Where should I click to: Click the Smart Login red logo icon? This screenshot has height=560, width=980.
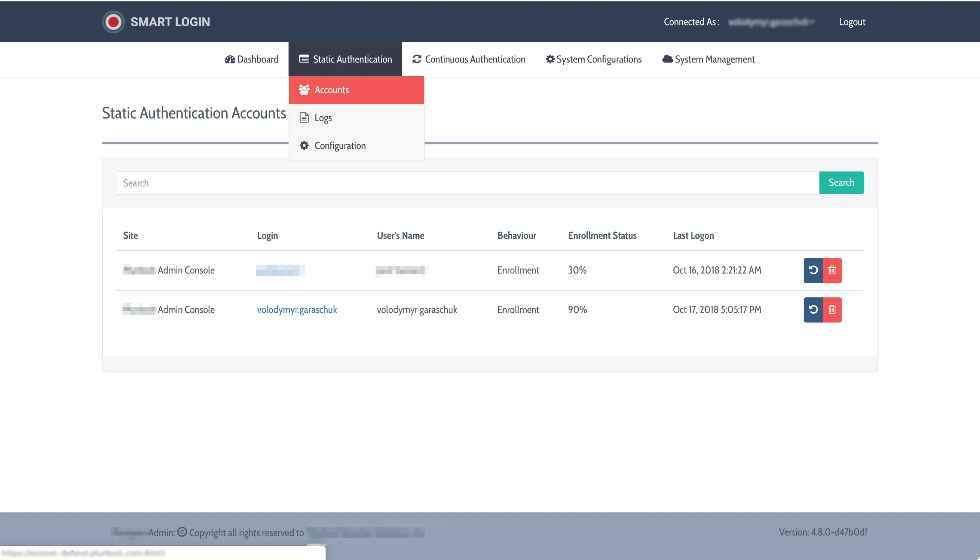113,22
